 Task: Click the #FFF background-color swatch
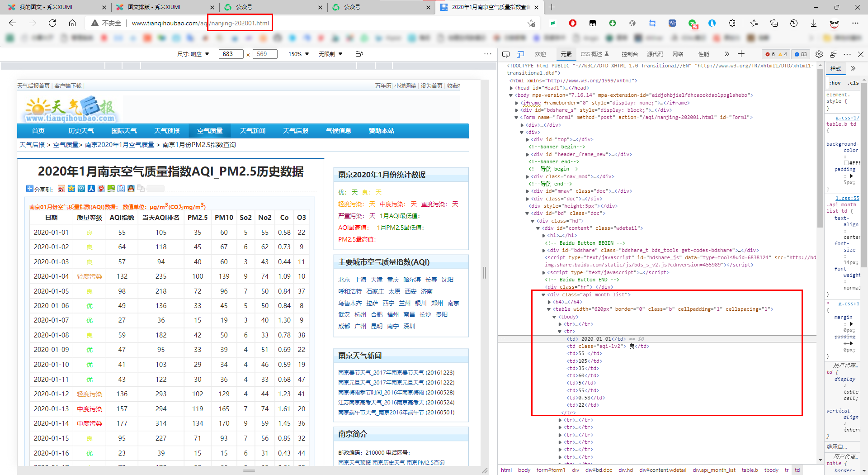click(x=846, y=163)
